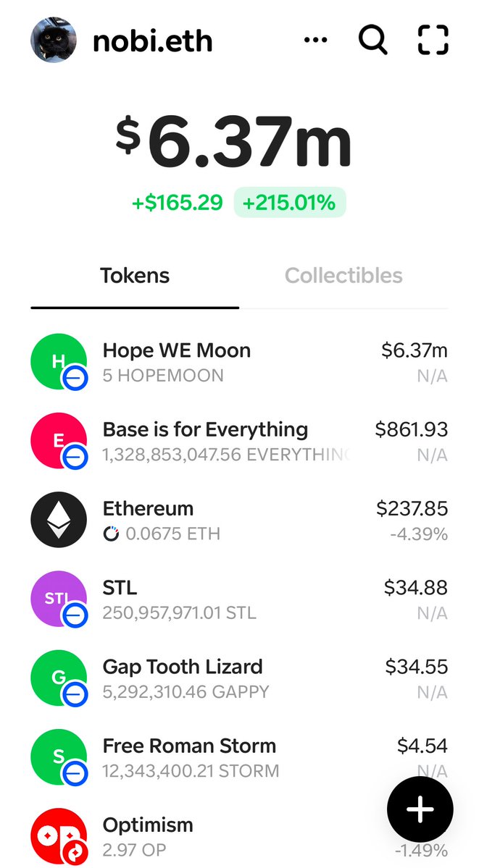
Task: Click the Ethereum diamond logo
Action: point(59,520)
